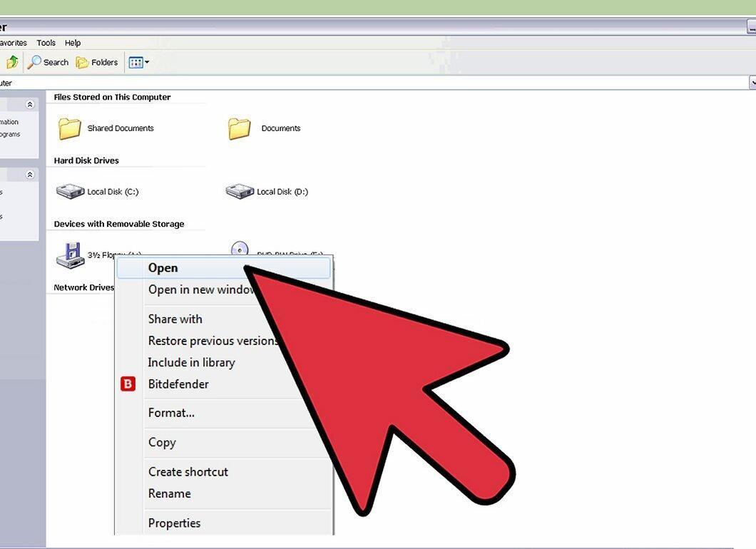Image resolution: width=756 pixels, height=549 pixels.
Task: Select the DVD-RW drive disc icon
Action: coord(240,248)
